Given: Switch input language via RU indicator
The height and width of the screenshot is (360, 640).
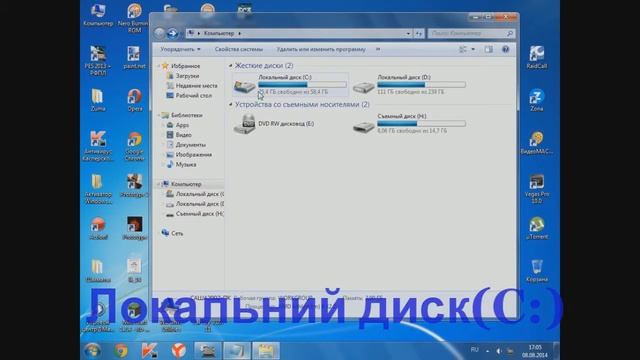Looking at the screenshot, I should point(474,350).
